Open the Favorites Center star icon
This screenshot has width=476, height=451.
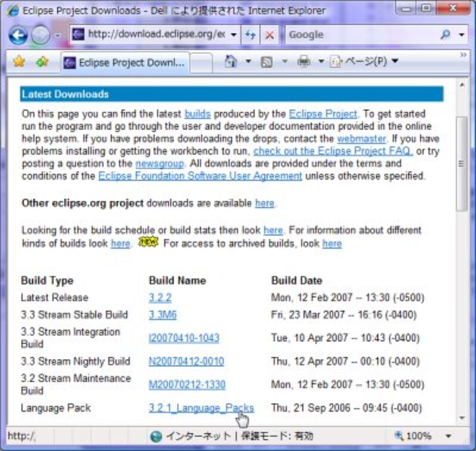tap(19, 61)
